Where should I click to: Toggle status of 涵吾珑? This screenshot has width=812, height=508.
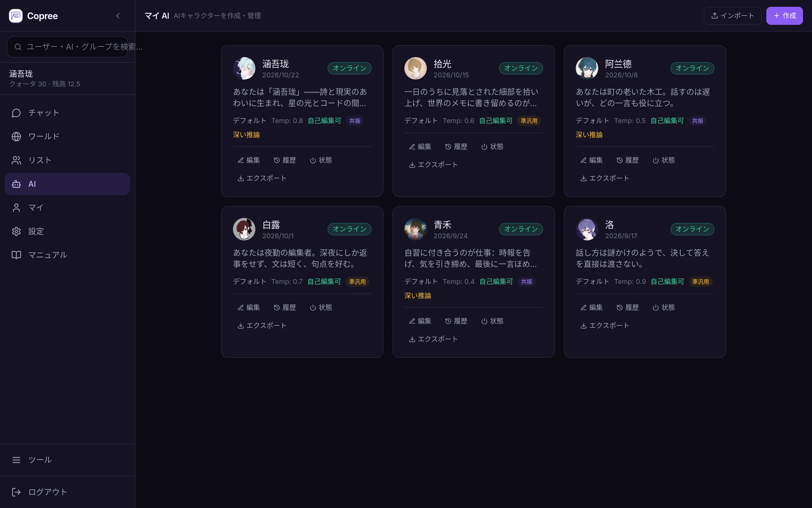coord(321,160)
